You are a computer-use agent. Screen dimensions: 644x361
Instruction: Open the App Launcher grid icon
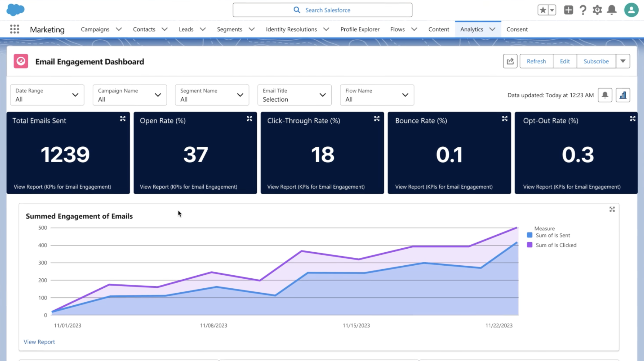(x=14, y=29)
